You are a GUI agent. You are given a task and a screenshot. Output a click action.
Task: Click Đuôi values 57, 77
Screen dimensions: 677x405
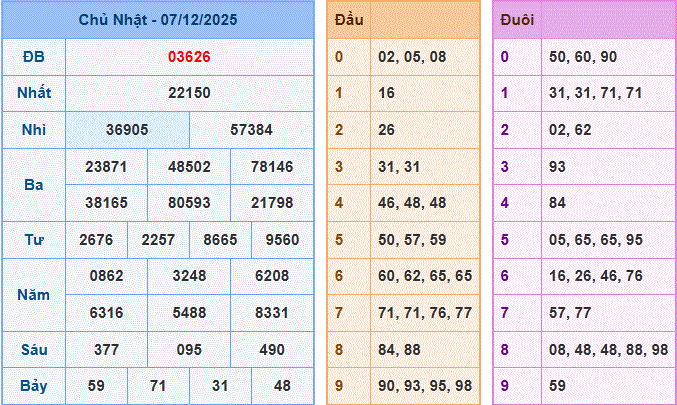click(570, 313)
